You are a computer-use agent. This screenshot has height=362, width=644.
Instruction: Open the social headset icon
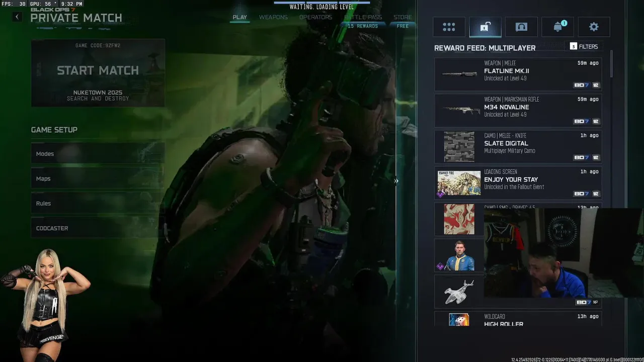[521, 27]
